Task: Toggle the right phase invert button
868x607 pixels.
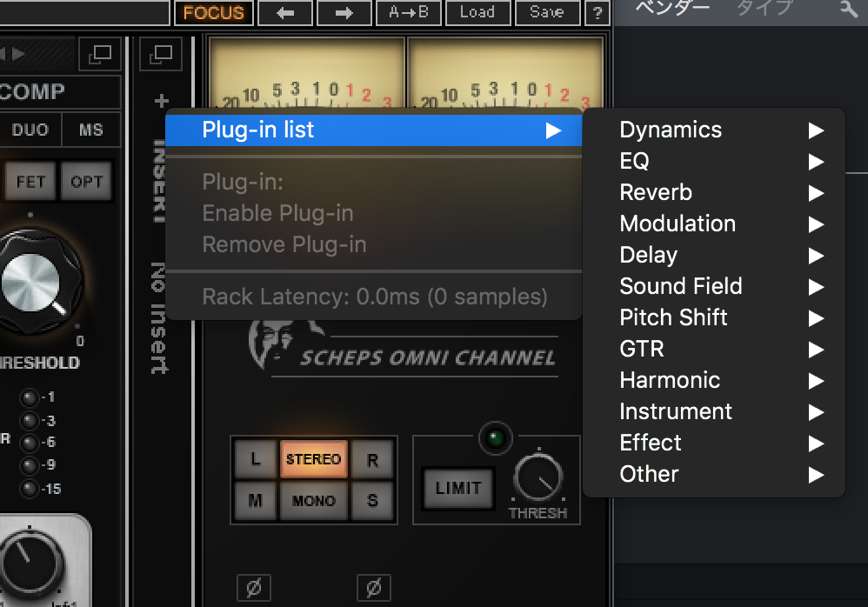Action: (374, 588)
